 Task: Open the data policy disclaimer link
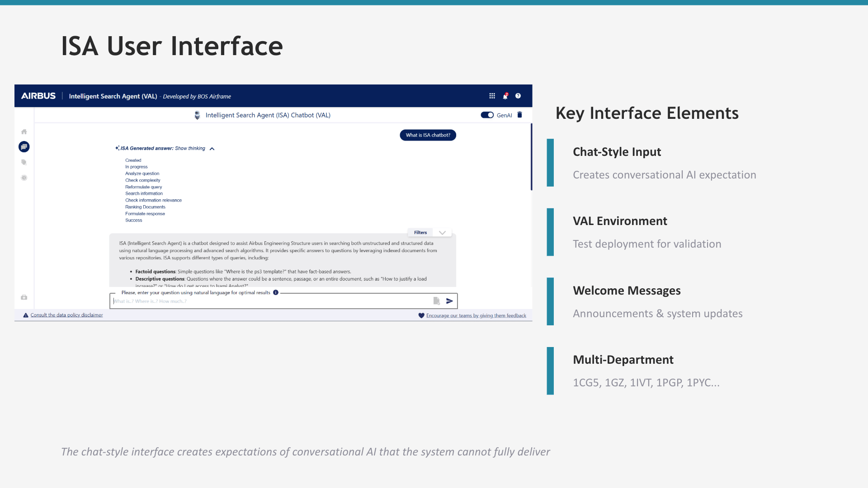66,315
